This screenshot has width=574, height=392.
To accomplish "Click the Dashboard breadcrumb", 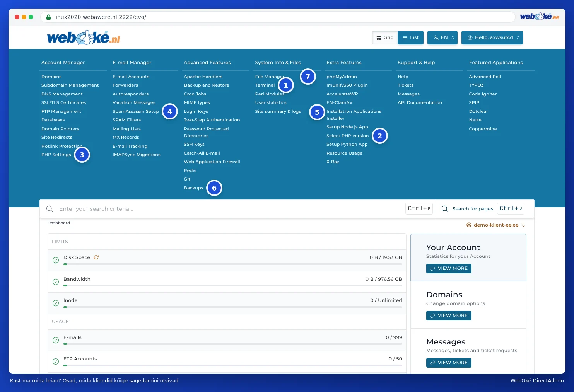I will [59, 223].
